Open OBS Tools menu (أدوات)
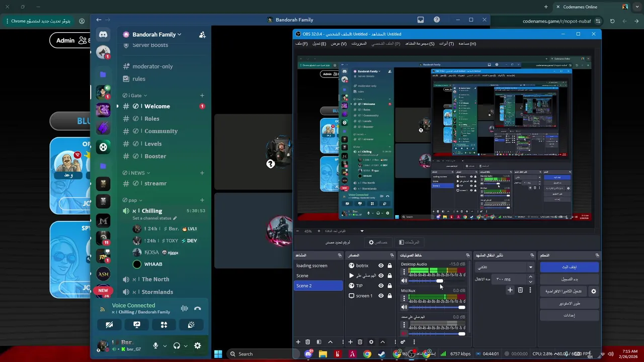The image size is (644, 362). (446, 44)
